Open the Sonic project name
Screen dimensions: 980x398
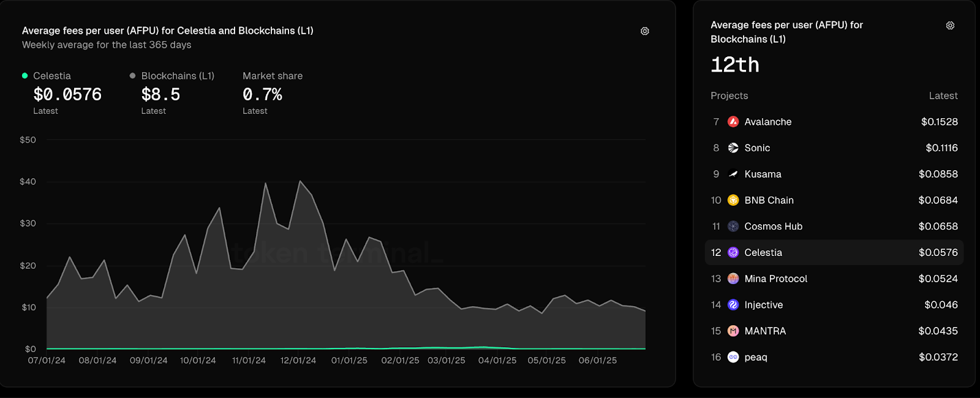point(757,148)
